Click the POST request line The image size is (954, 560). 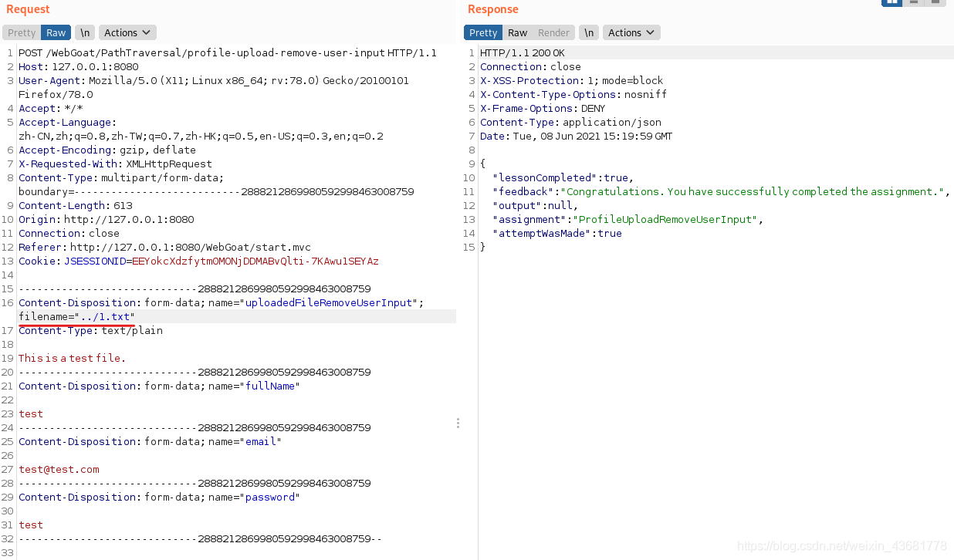tap(228, 52)
